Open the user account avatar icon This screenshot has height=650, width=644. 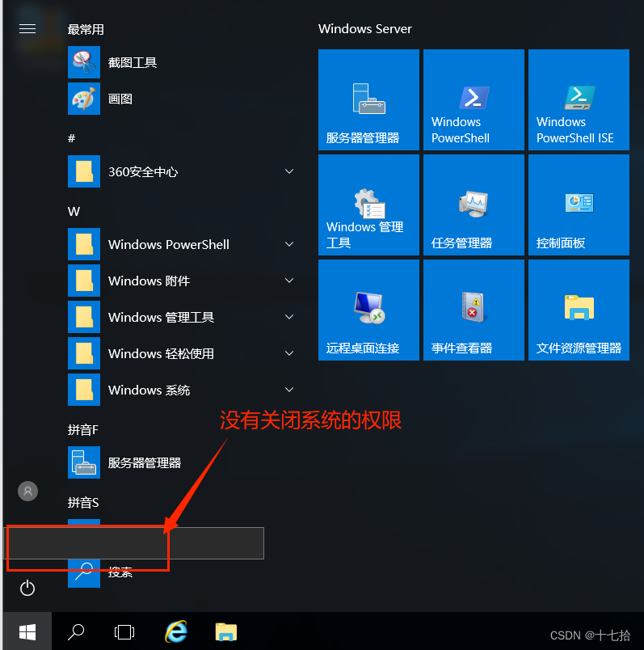click(27, 492)
